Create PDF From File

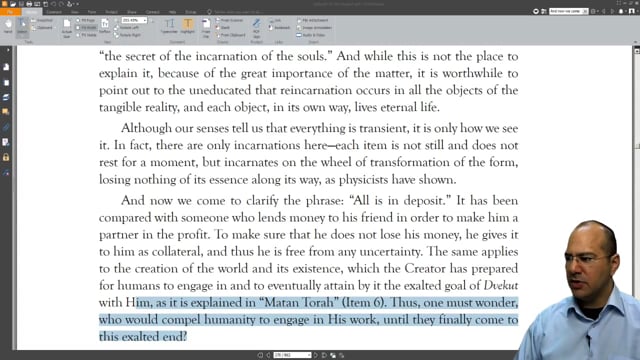pyautogui.click(x=206, y=28)
